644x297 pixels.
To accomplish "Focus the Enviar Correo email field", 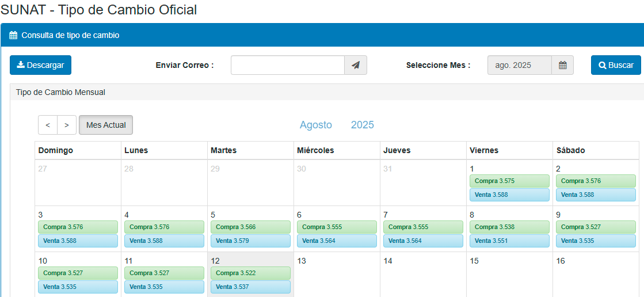I will tap(288, 65).
